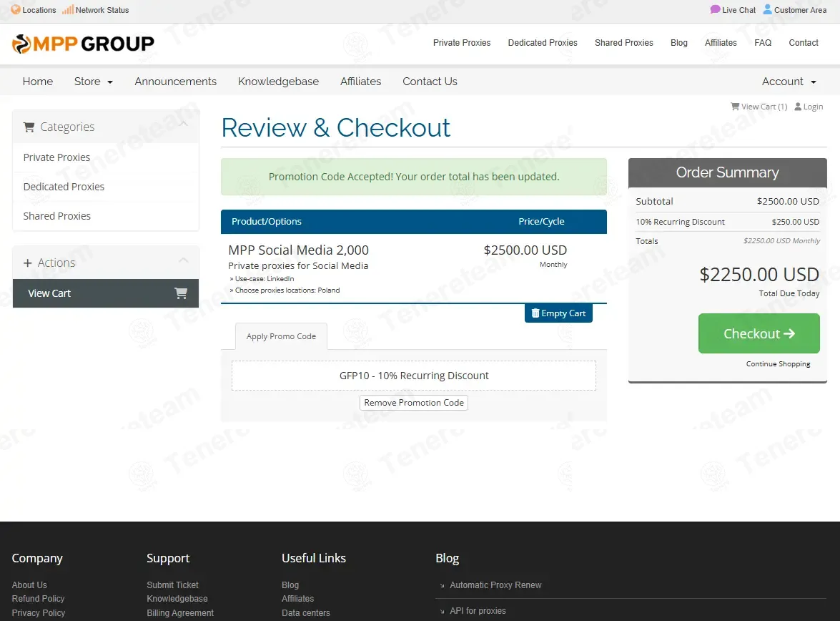Open Announcements in navigation bar
This screenshot has width=840, height=621.
176,82
